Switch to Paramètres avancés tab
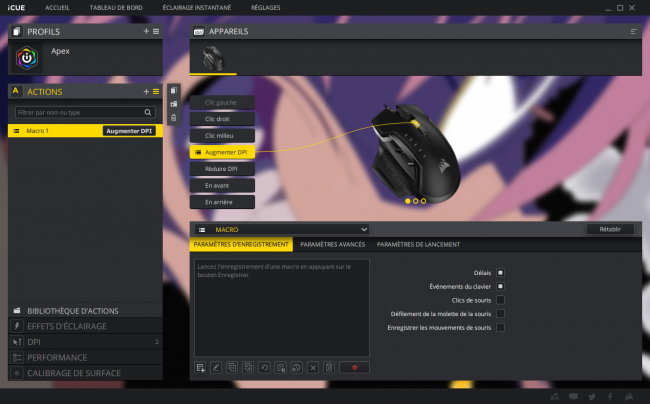The height and width of the screenshot is (404, 650). [332, 244]
